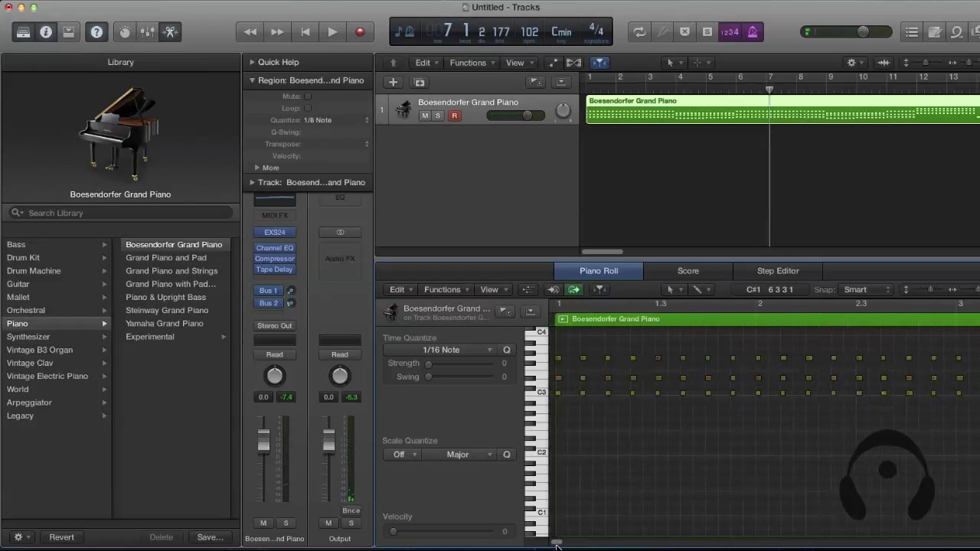Record-enable the Boesendorfer Grand Piano track

coord(454,116)
